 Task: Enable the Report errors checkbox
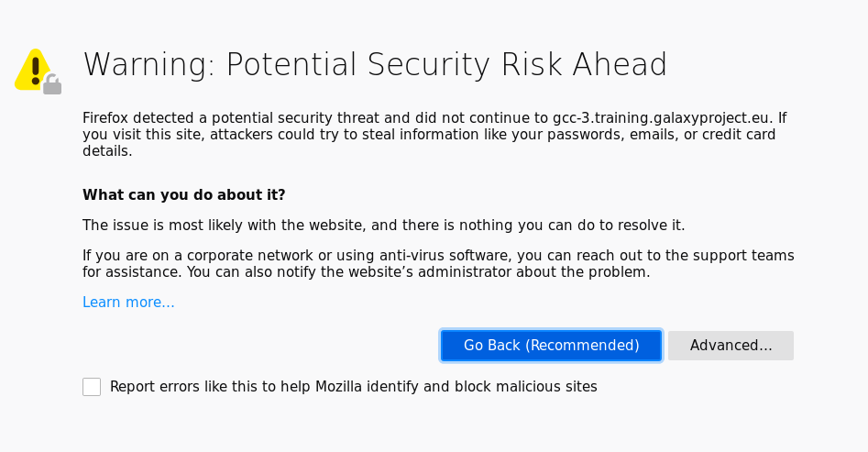tap(92, 387)
